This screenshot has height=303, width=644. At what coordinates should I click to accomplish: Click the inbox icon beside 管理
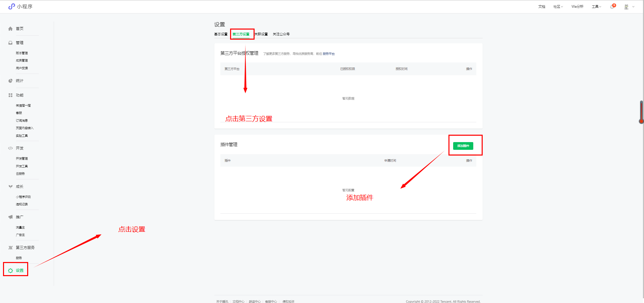coord(10,43)
